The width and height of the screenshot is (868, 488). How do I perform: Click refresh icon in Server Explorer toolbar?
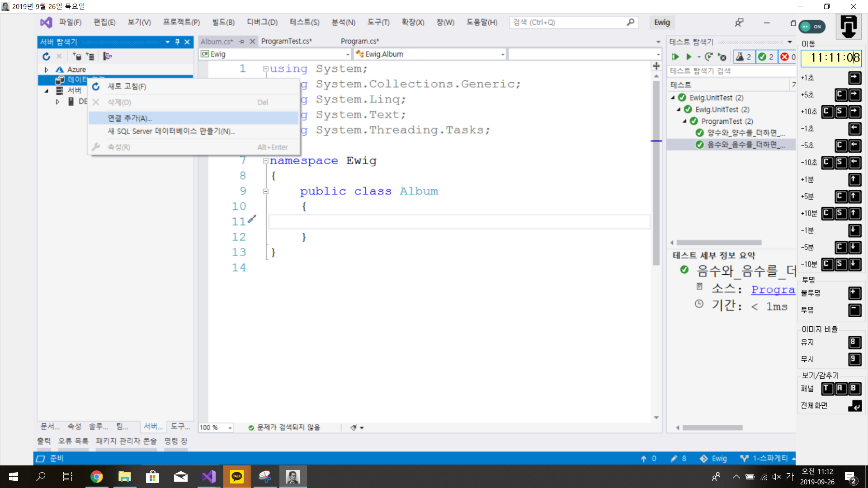[x=46, y=56]
